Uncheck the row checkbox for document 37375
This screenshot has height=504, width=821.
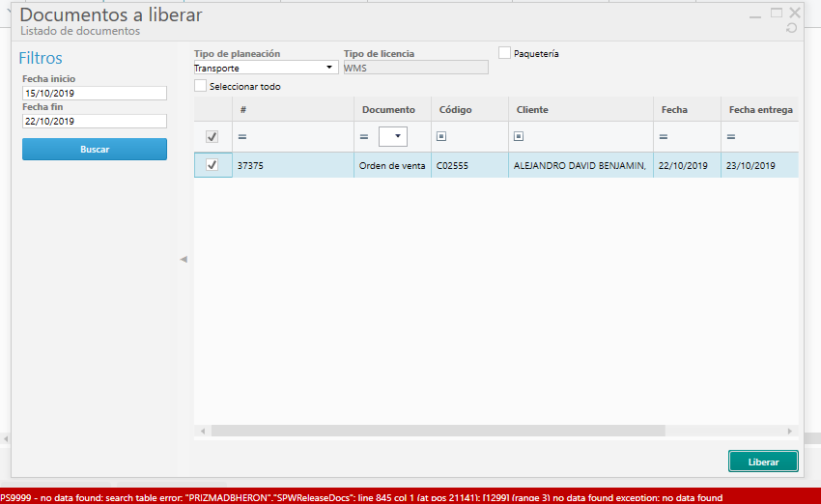coord(212,165)
